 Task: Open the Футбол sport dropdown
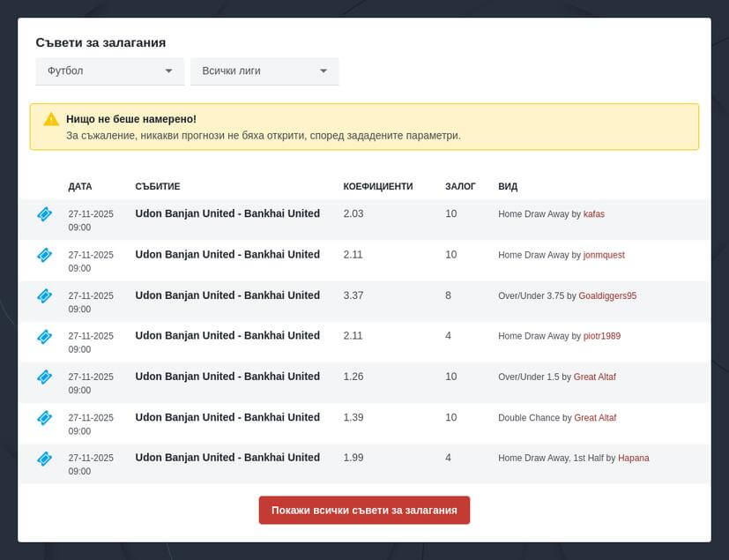(x=109, y=71)
